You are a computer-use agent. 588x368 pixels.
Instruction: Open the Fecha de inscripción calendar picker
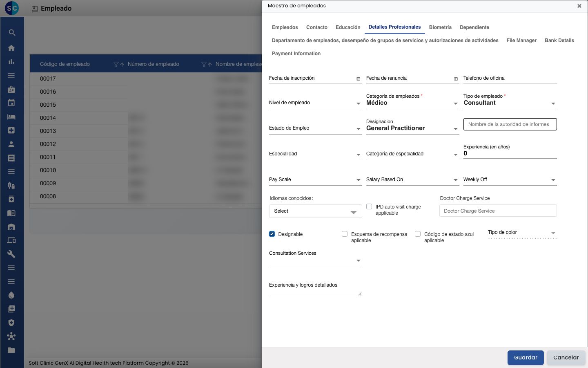click(x=359, y=79)
